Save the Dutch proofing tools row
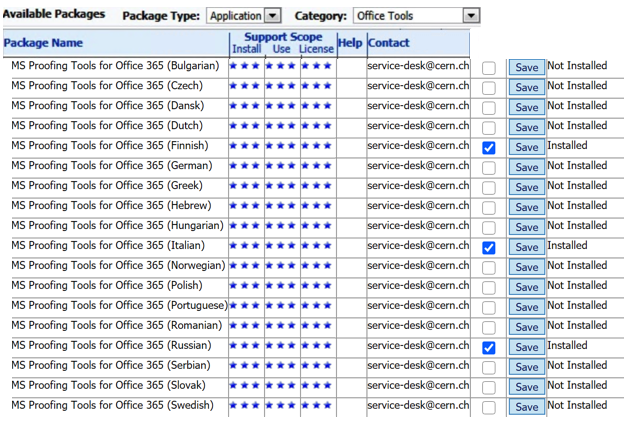The height and width of the screenshot is (421, 629). 527,127
